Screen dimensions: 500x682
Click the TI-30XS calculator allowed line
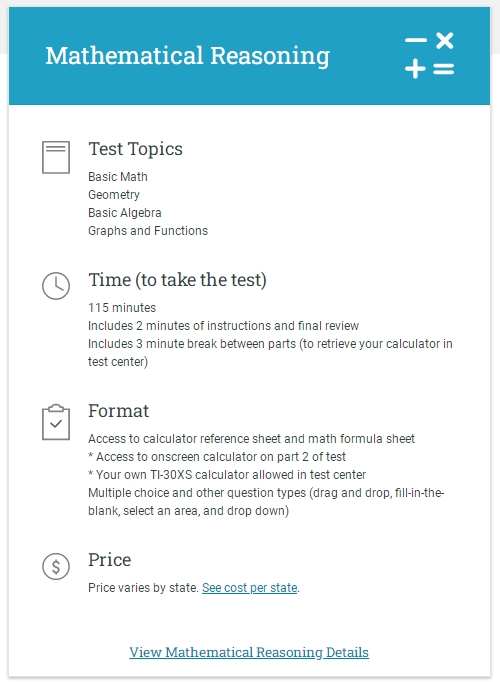coord(227,475)
